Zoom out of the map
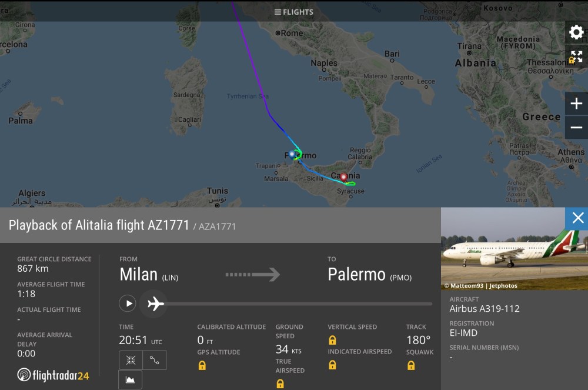This screenshot has height=390, width=588. click(576, 128)
